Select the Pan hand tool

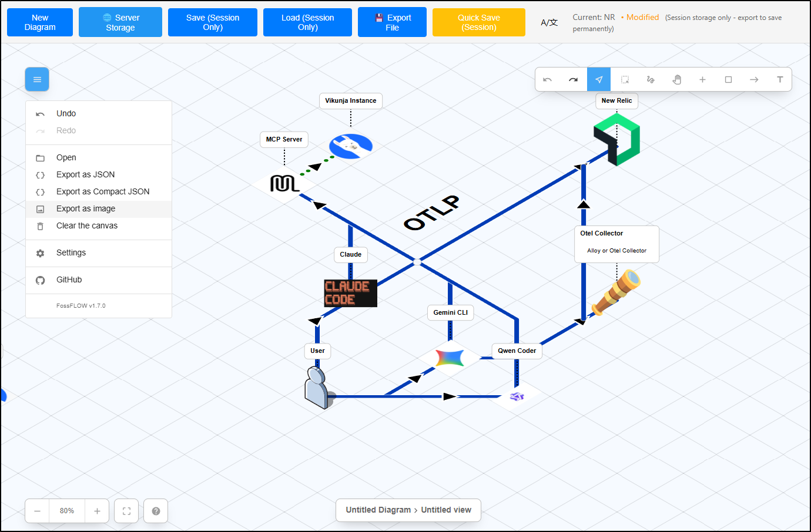[676, 80]
